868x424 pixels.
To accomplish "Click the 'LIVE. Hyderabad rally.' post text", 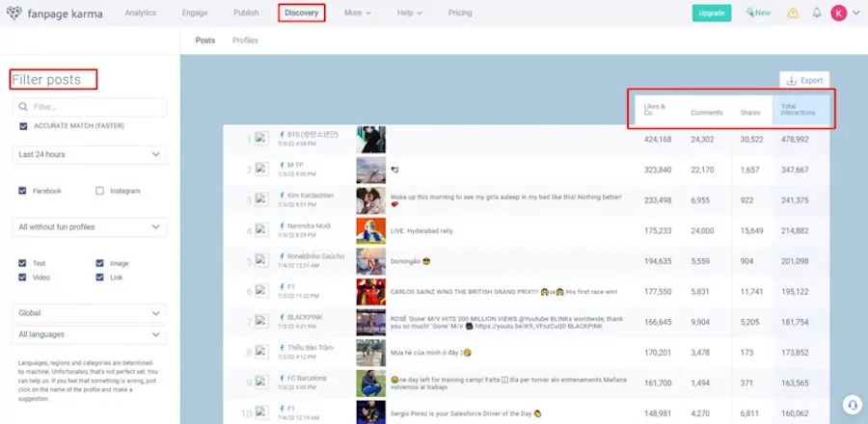I will 421,231.
